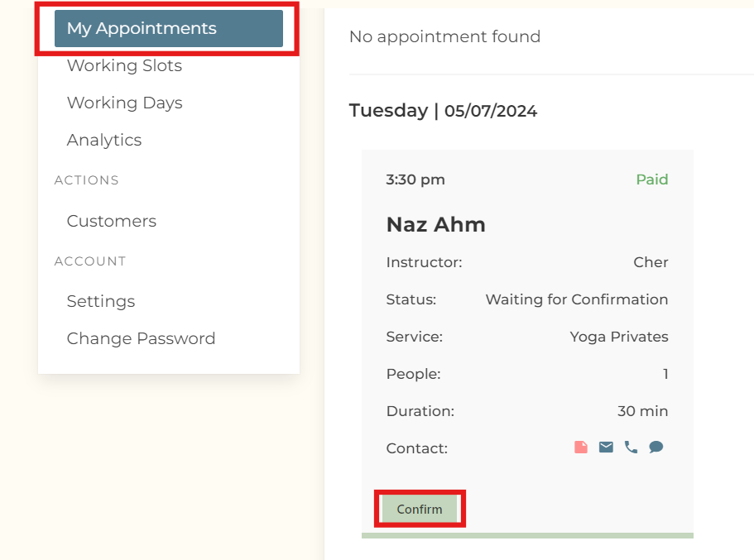754x560 pixels.
Task: Click the No appointment found message
Action: tap(444, 37)
